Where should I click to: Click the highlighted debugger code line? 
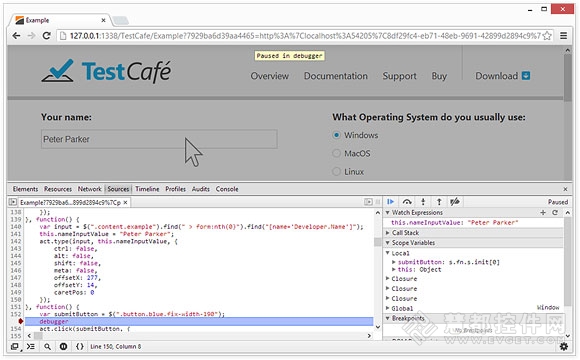point(199,321)
